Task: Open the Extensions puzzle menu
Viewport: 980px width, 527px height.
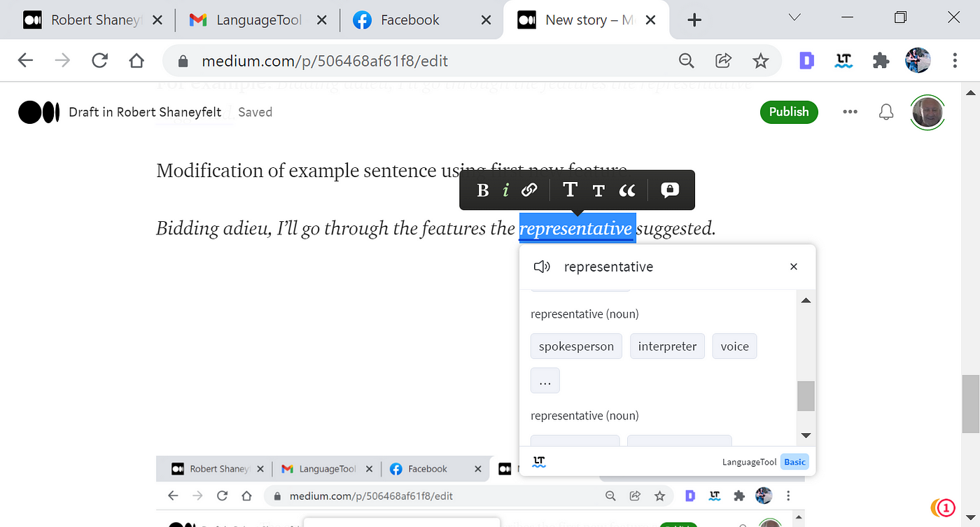Action: point(881,61)
